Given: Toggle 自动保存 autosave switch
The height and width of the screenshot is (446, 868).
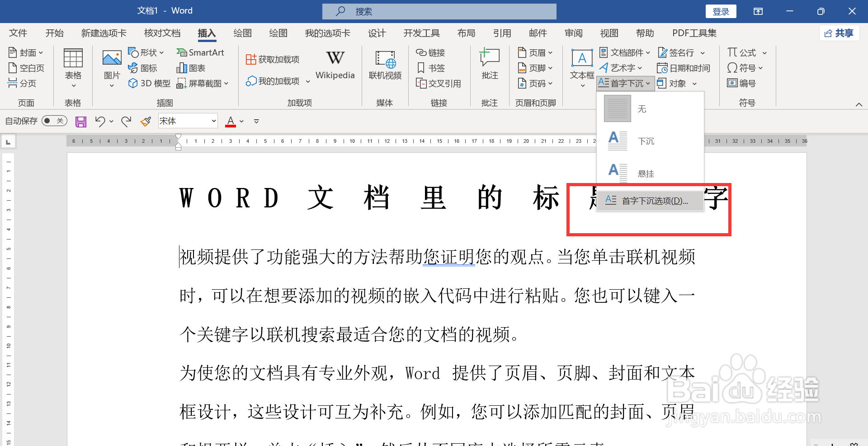Looking at the screenshot, I should click(x=54, y=121).
